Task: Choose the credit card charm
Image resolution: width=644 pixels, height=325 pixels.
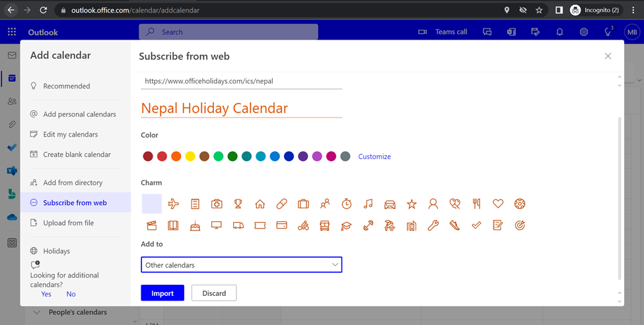Action: click(x=281, y=225)
